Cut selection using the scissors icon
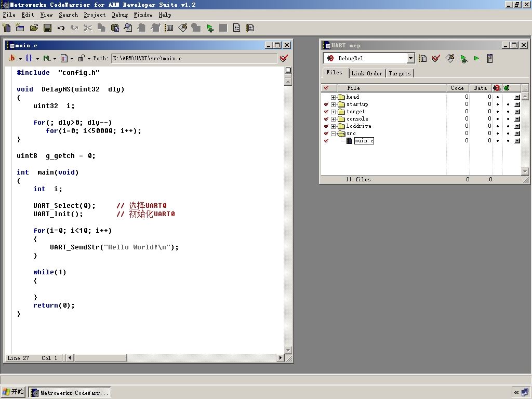 click(x=88, y=28)
